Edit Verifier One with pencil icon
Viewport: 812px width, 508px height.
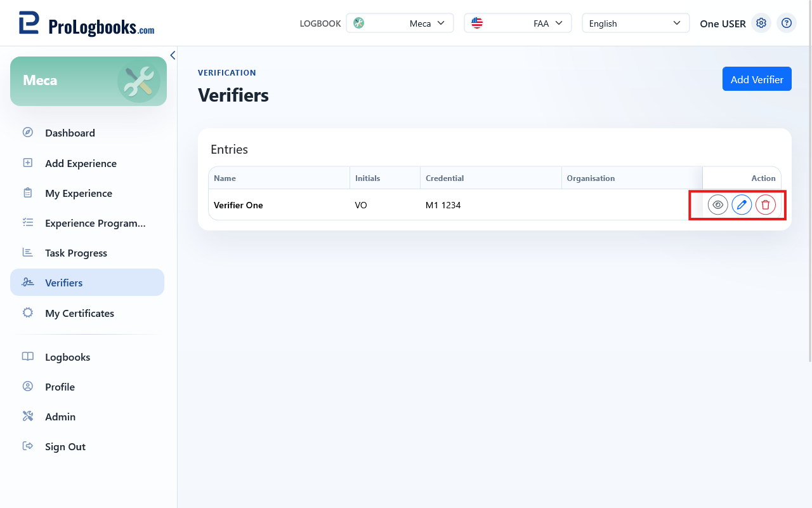[742, 205]
